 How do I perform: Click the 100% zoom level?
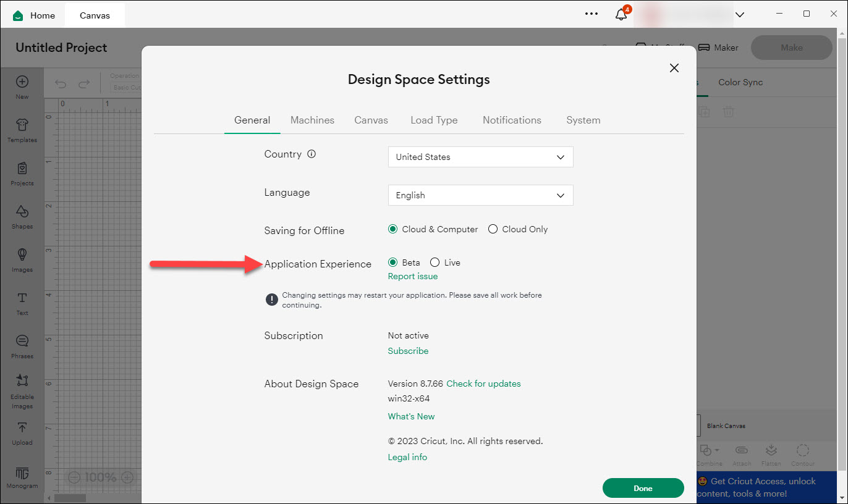[x=101, y=477]
